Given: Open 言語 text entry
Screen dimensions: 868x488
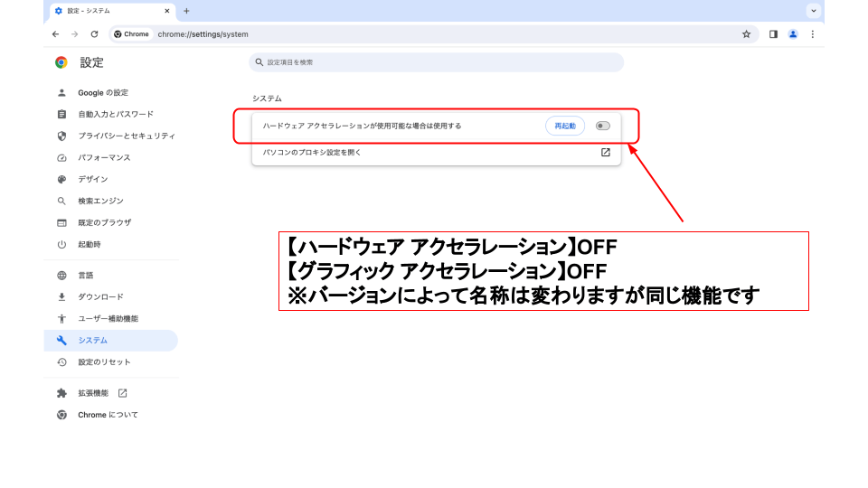Looking at the screenshot, I should (86, 276).
